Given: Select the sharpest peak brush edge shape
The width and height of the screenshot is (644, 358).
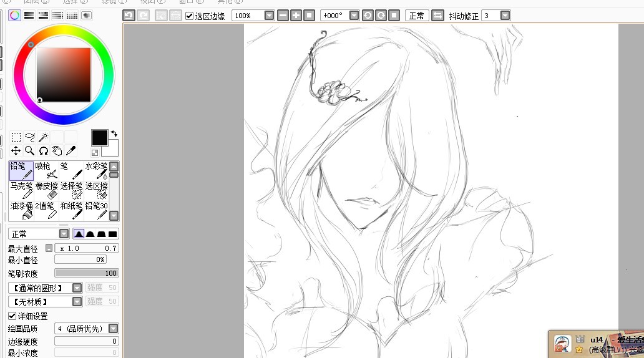Looking at the screenshot, I should [79, 234].
